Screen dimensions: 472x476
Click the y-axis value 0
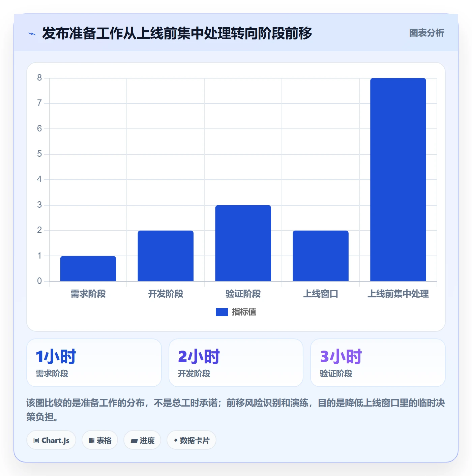(x=39, y=281)
